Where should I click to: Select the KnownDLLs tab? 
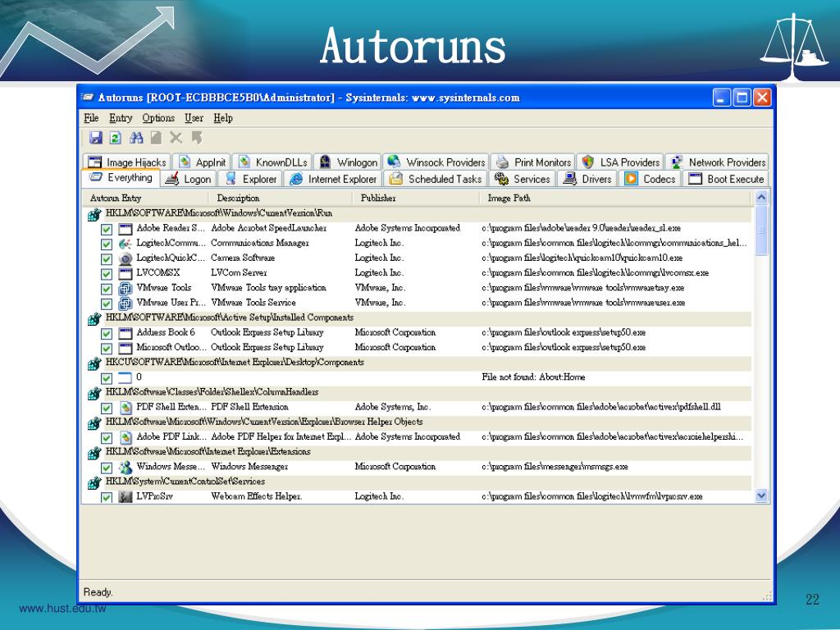273,162
